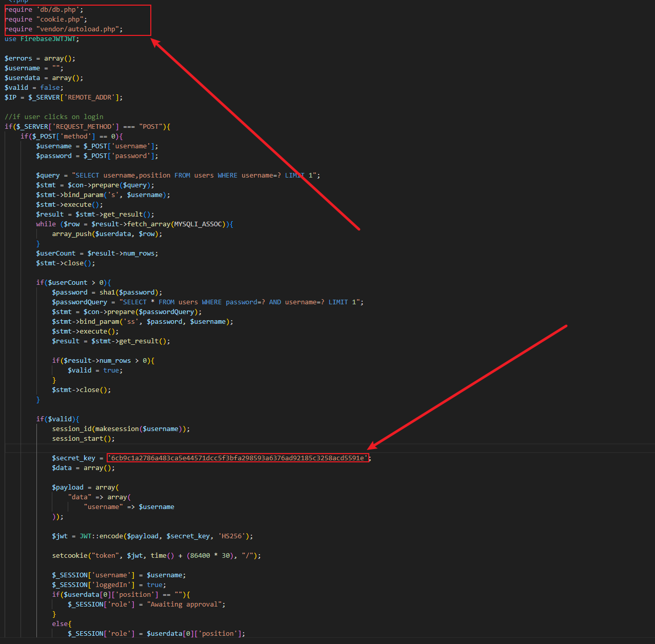
Task: Click the $_SESSION['username'] = $username line
Action: pos(119,575)
